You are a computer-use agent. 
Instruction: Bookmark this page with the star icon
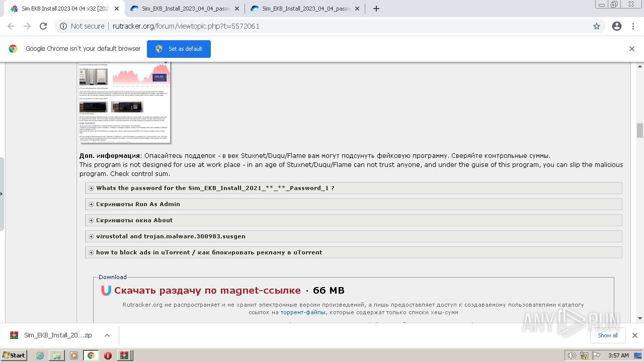tap(597, 26)
